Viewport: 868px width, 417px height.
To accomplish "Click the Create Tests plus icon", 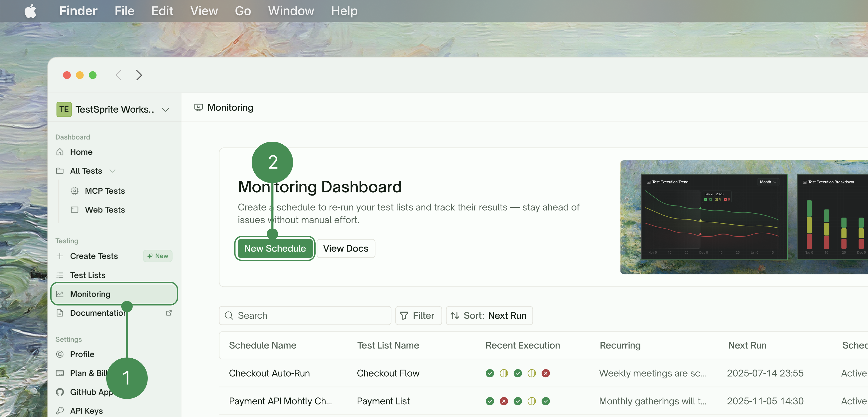I will [60, 256].
